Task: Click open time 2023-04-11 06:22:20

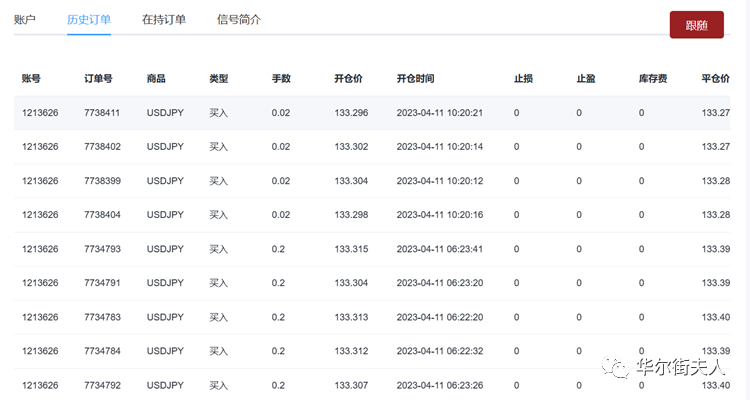Action: (x=440, y=317)
